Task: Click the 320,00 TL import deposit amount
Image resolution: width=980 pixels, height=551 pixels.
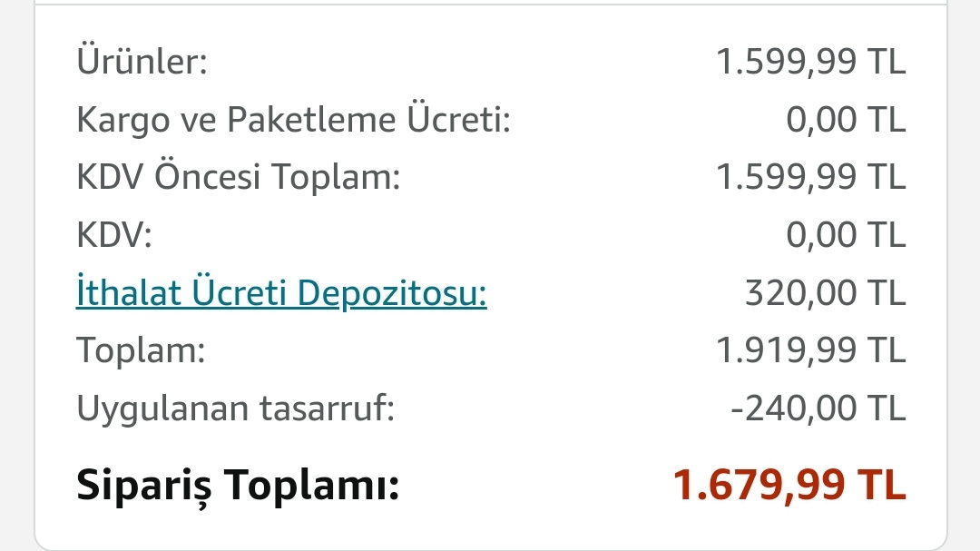Action: (825, 292)
